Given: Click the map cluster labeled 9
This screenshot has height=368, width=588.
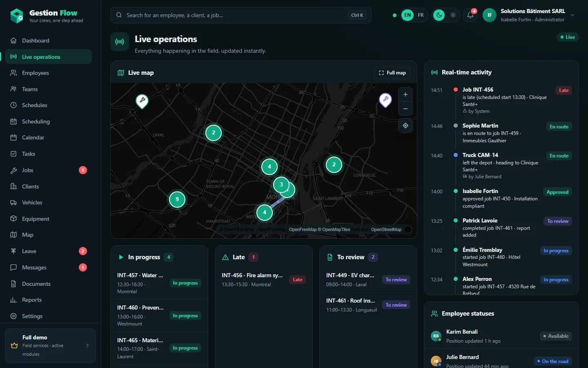Looking at the screenshot, I should click(x=177, y=200).
